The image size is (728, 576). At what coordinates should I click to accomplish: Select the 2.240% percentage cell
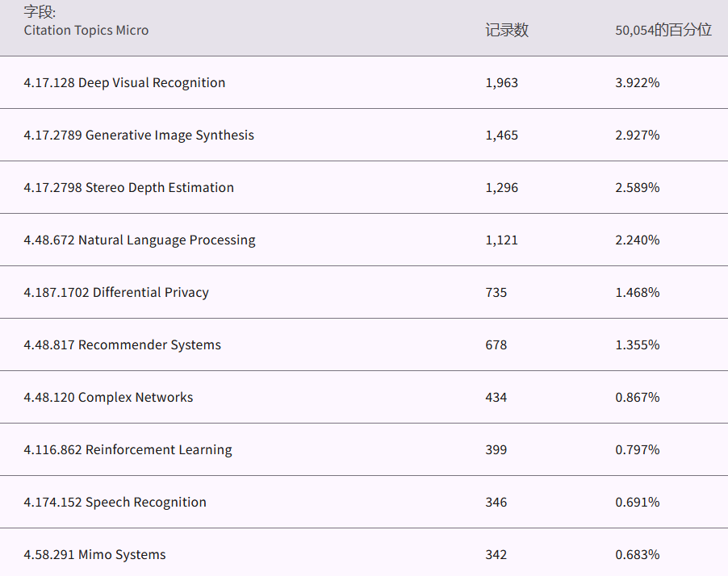pos(637,240)
